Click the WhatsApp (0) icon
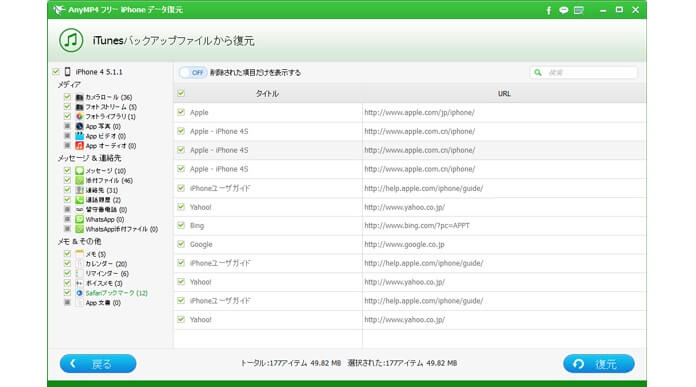The width and height of the screenshot is (696, 387). (79, 219)
